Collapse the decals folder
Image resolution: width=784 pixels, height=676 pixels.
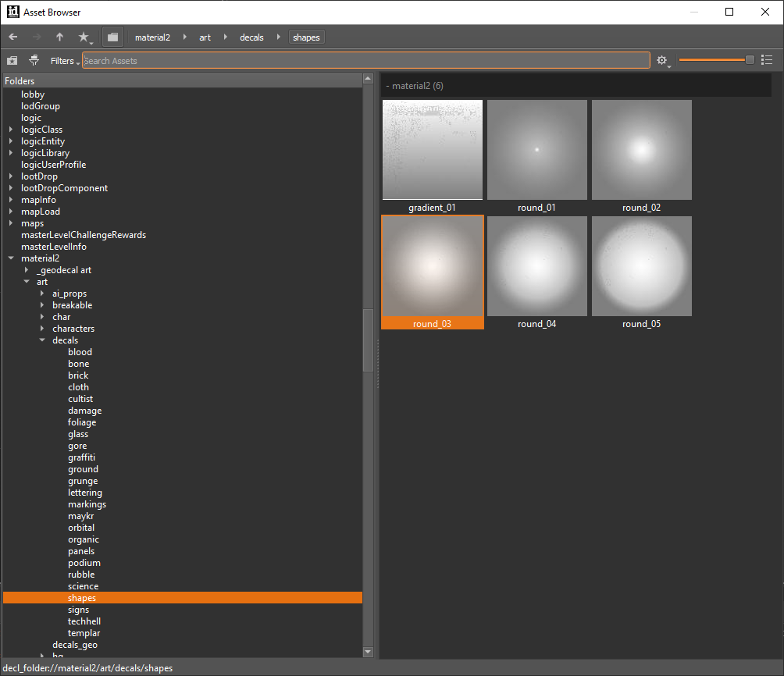42,340
